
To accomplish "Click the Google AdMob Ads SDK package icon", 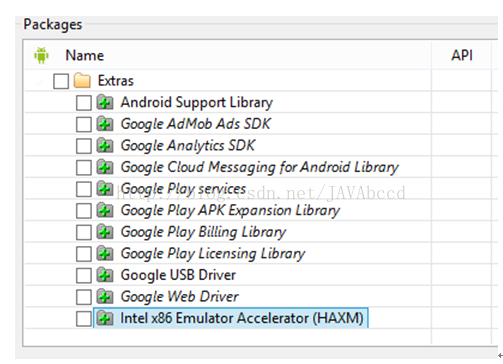I will 105,124.
